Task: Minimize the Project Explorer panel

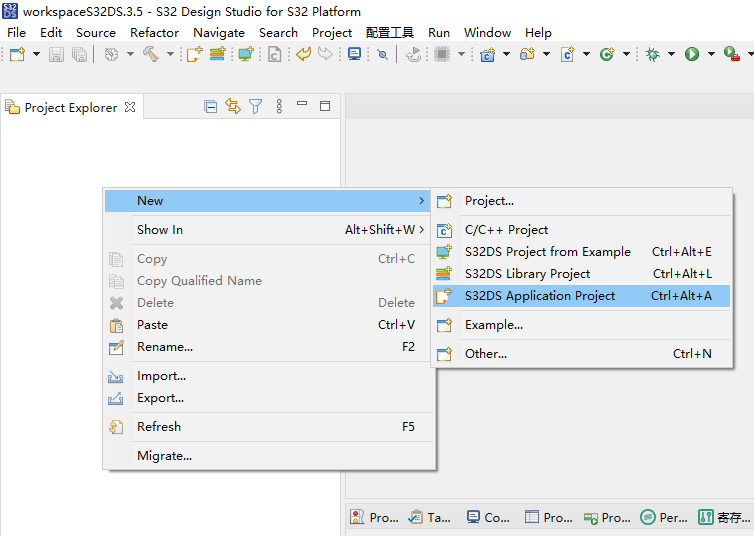Action: 302,103
